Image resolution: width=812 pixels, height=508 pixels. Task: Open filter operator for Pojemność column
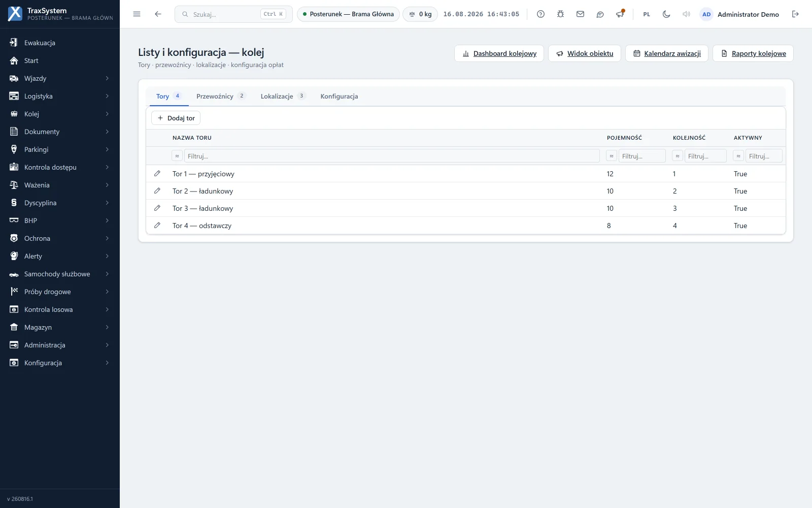pyautogui.click(x=612, y=156)
